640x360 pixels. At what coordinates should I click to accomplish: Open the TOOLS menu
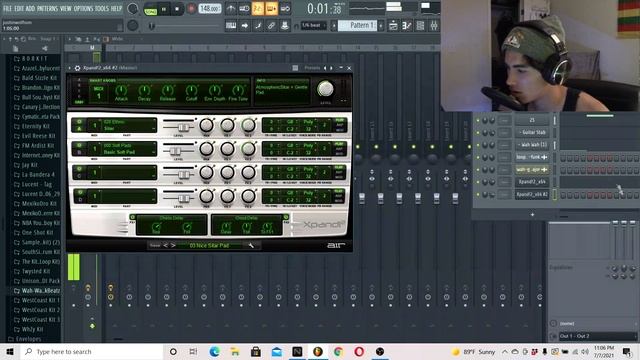(102, 8)
